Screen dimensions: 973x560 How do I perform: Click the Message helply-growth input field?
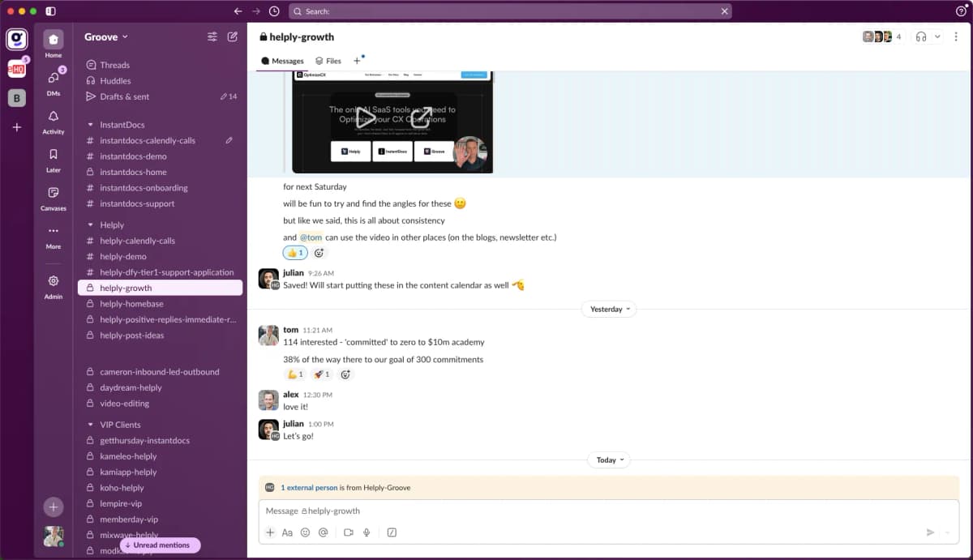click(x=568, y=511)
